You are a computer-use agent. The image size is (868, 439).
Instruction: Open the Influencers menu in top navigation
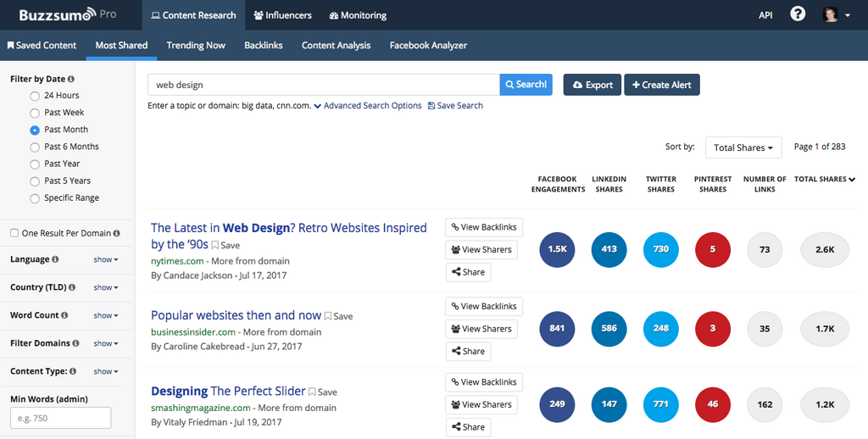point(283,15)
